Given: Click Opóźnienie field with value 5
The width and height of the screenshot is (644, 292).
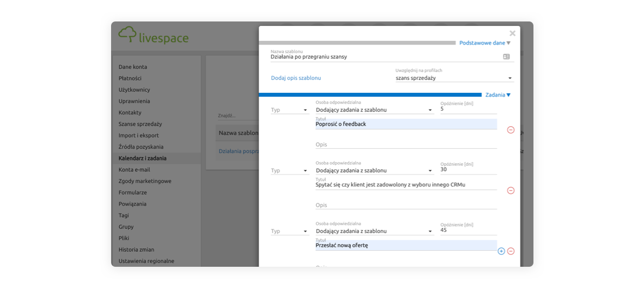Looking at the screenshot, I should pyautogui.click(x=469, y=109).
